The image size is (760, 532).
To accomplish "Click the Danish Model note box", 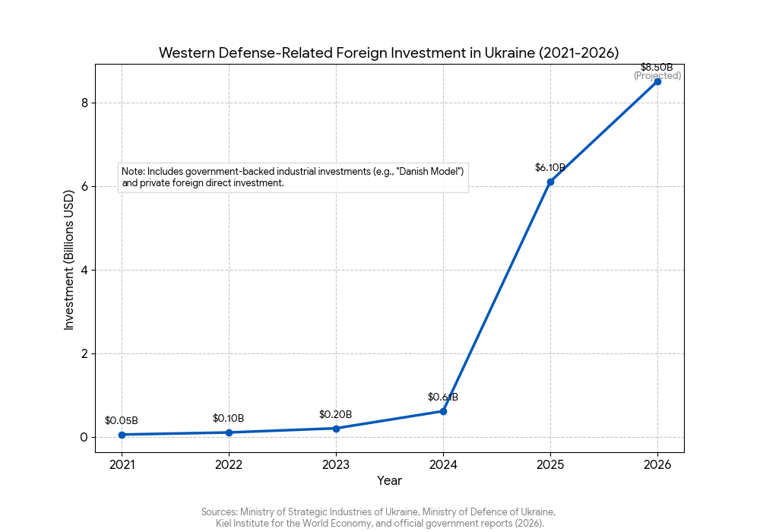I will click(x=293, y=177).
